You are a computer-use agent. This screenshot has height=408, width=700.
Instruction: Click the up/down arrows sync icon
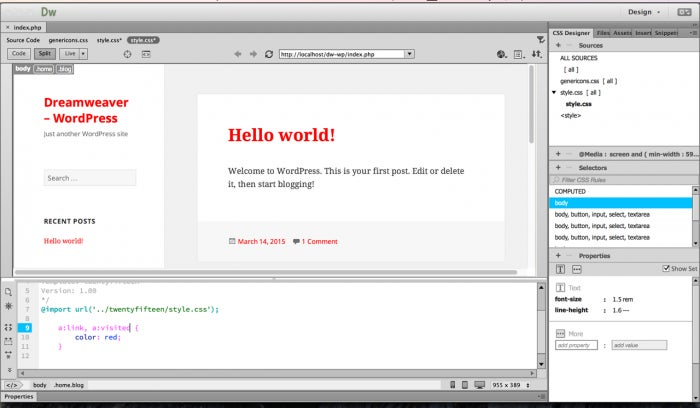[x=537, y=54]
